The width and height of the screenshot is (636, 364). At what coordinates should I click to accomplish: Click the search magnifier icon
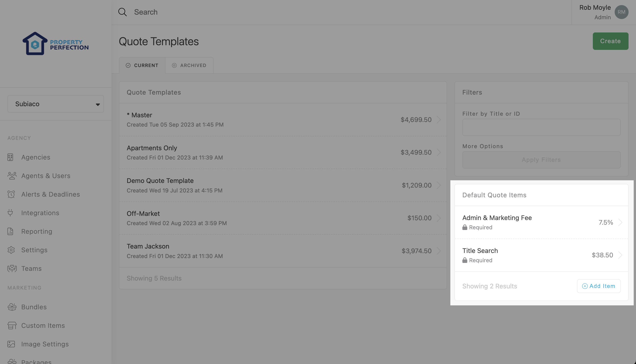(122, 12)
